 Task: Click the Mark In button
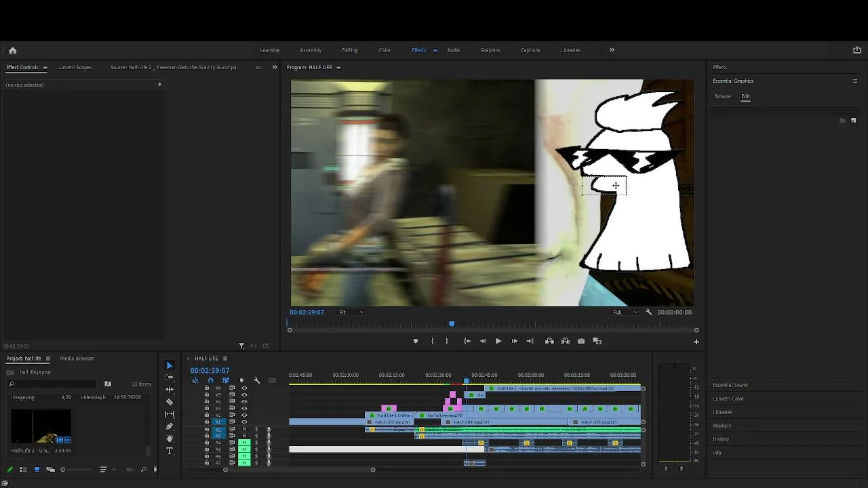pos(432,341)
